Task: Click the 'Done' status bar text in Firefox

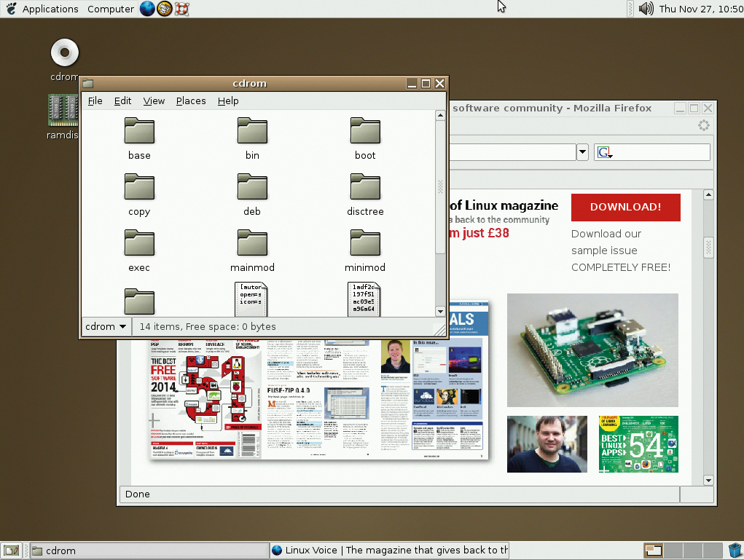Action: point(138,494)
